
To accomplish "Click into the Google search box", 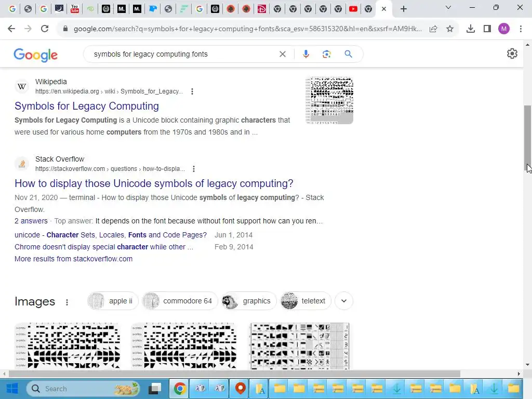I will click(183, 54).
